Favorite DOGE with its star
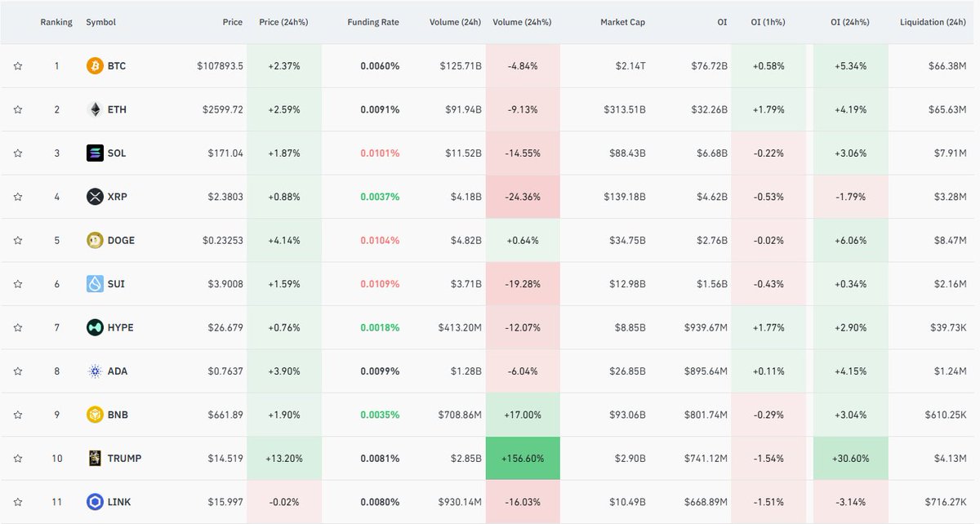 click(18, 240)
